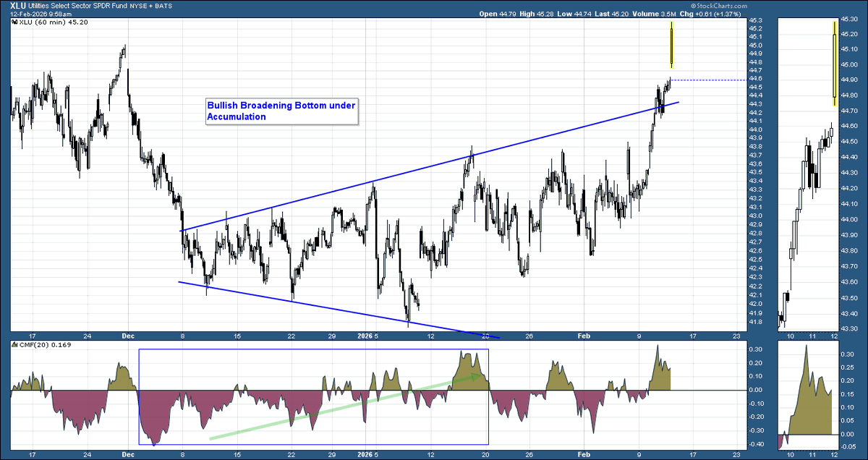Select the Feb label on the date axis

coord(584,336)
